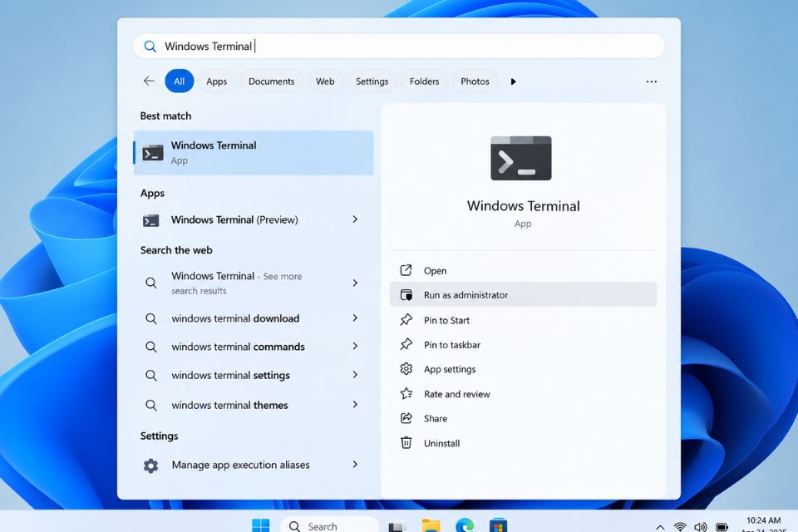
Task: Launch Microsoft Edge from the taskbar
Action: click(x=465, y=525)
